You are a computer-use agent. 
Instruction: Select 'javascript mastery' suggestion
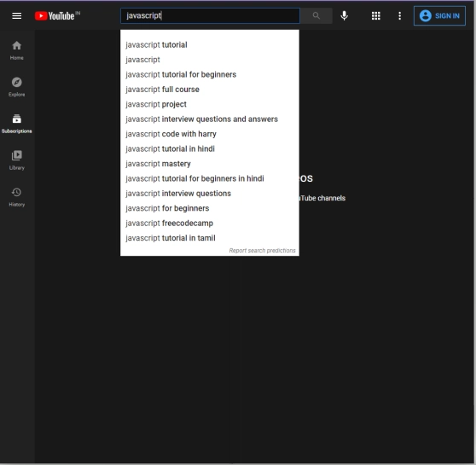[210, 164]
